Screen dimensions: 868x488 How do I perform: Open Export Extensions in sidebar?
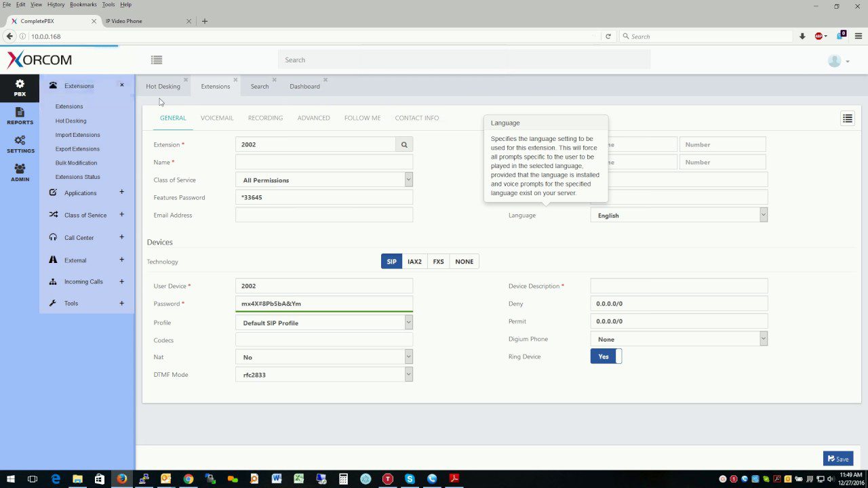click(77, 149)
